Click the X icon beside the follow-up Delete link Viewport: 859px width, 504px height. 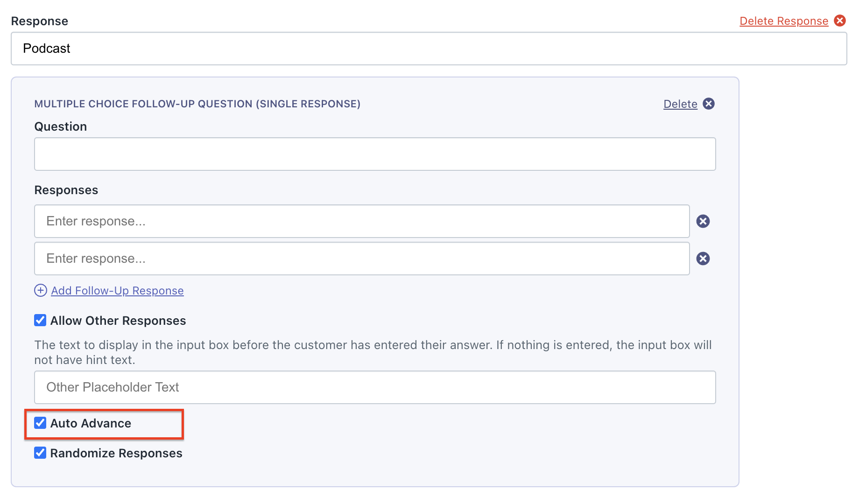click(x=709, y=104)
